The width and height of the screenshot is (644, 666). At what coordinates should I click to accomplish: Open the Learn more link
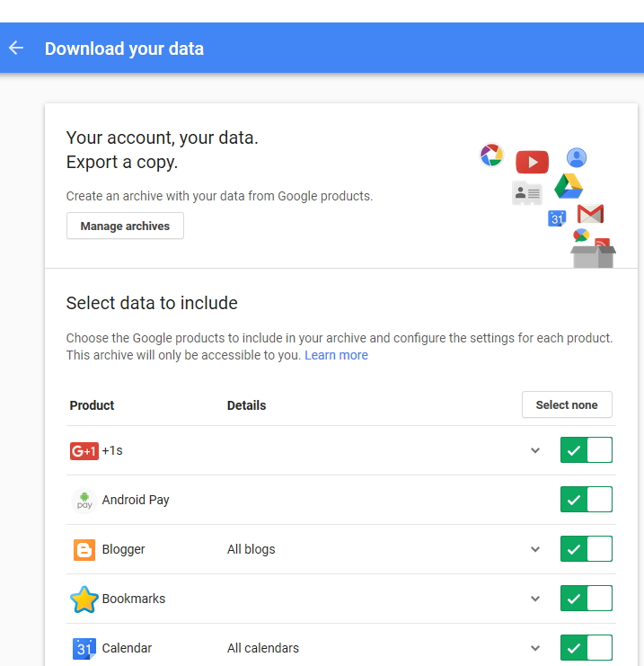(336, 355)
